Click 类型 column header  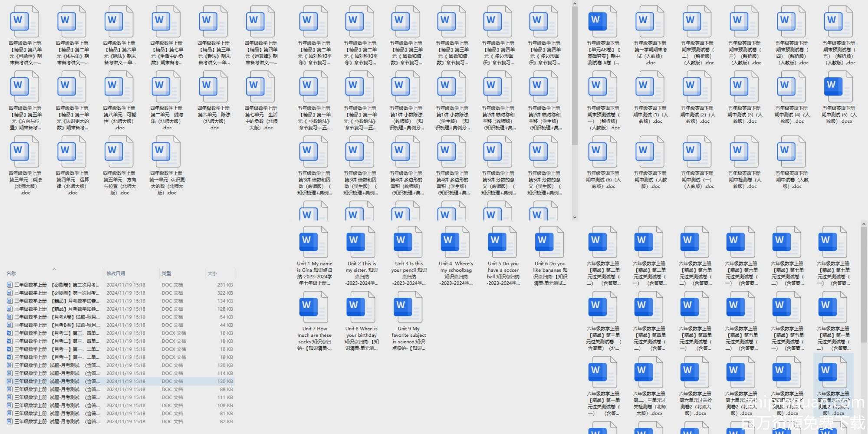[x=166, y=273]
